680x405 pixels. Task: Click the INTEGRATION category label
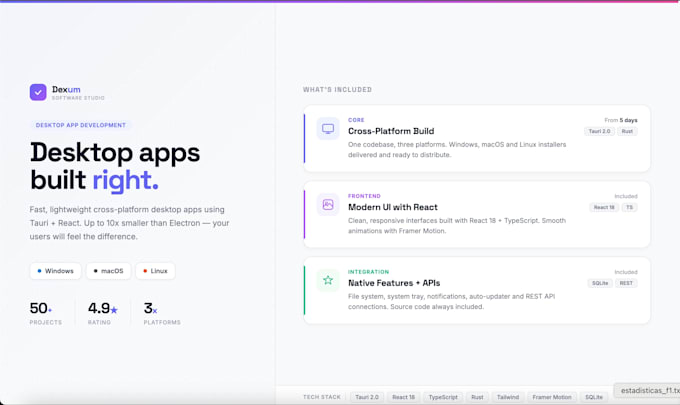point(368,272)
